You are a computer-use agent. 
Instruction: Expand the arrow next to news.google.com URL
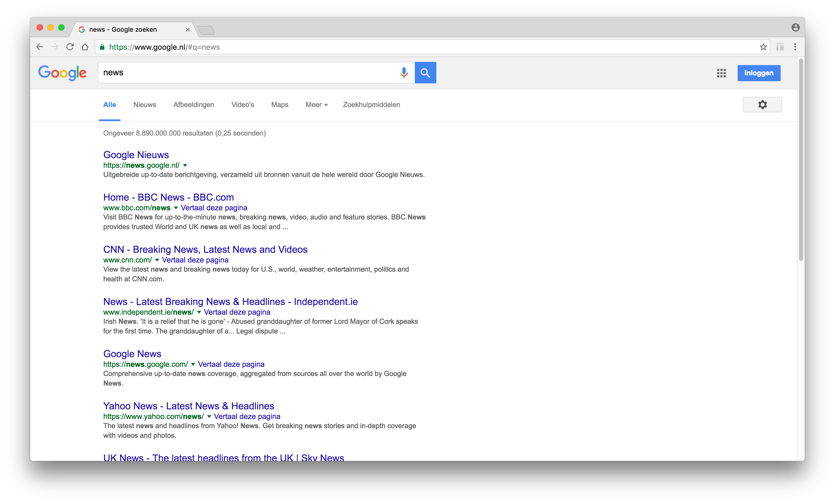pos(193,364)
